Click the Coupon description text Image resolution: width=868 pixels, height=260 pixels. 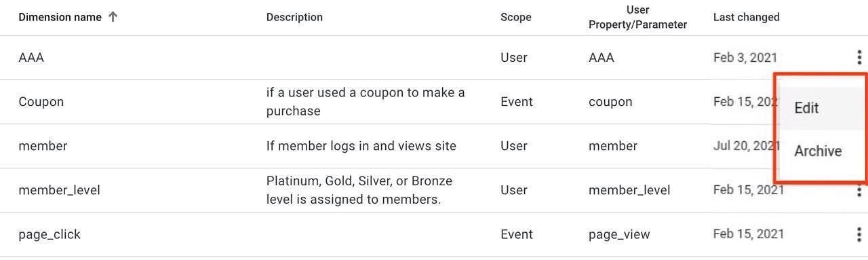point(366,102)
